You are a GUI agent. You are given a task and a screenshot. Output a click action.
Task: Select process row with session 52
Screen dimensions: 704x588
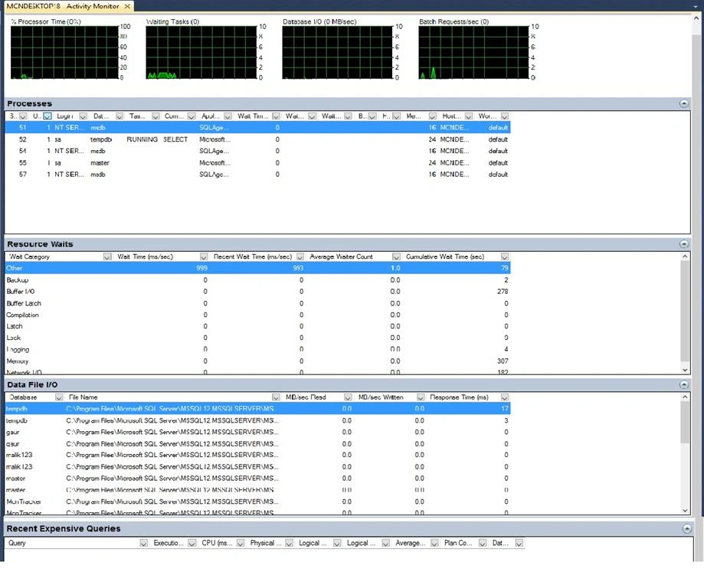click(x=257, y=139)
